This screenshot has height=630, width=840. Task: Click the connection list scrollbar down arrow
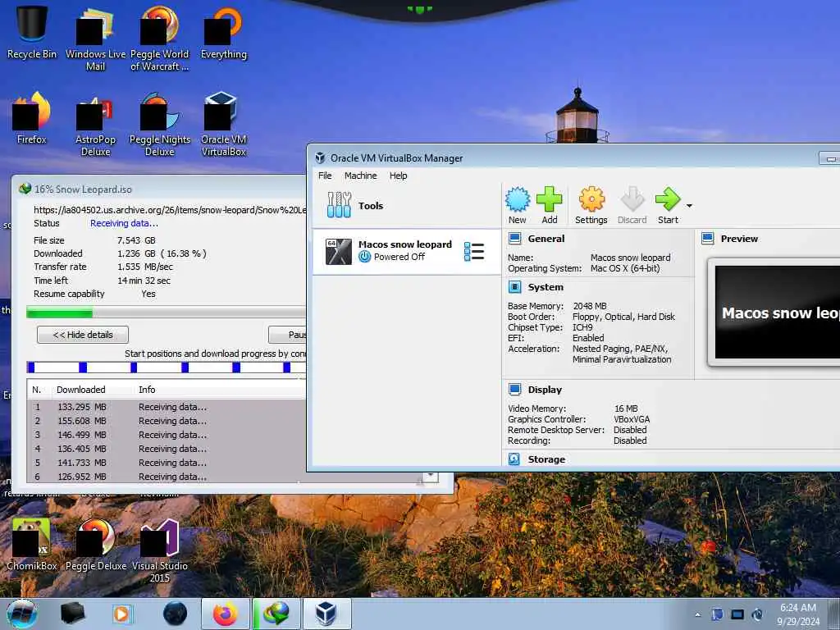[430, 477]
